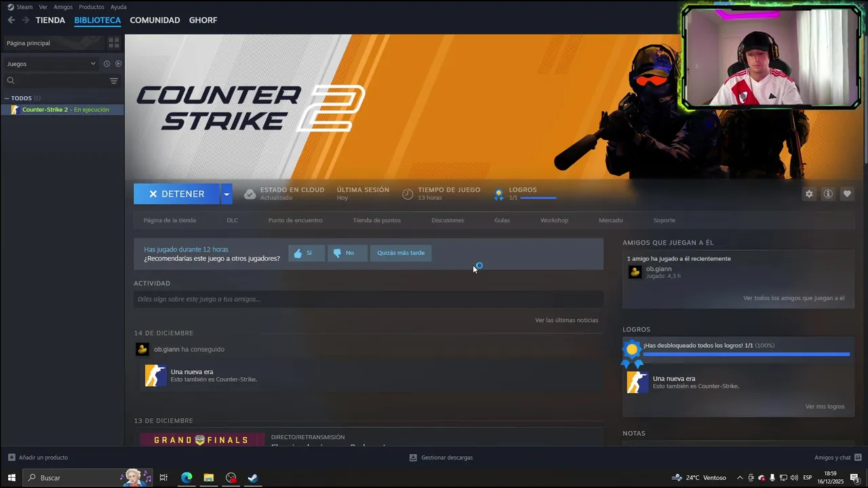Open Discusiones tab
The image size is (868, 488).
[x=448, y=220]
